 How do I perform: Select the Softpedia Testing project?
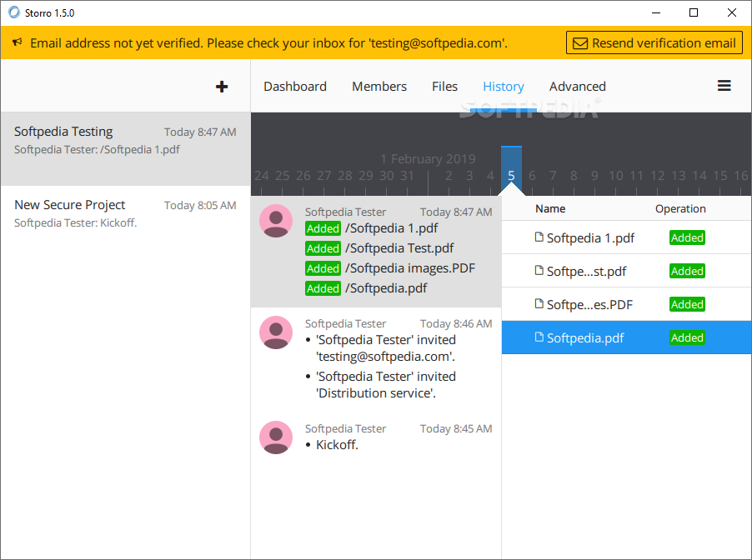click(126, 149)
